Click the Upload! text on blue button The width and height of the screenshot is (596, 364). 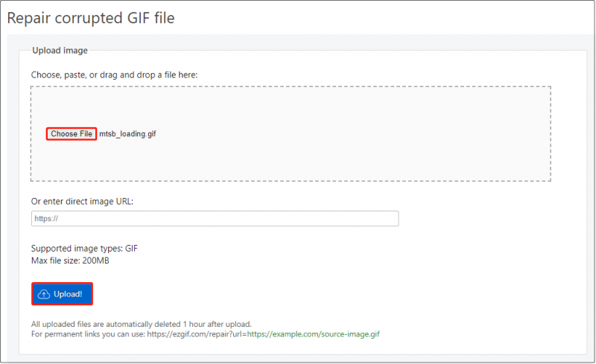(68, 294)
